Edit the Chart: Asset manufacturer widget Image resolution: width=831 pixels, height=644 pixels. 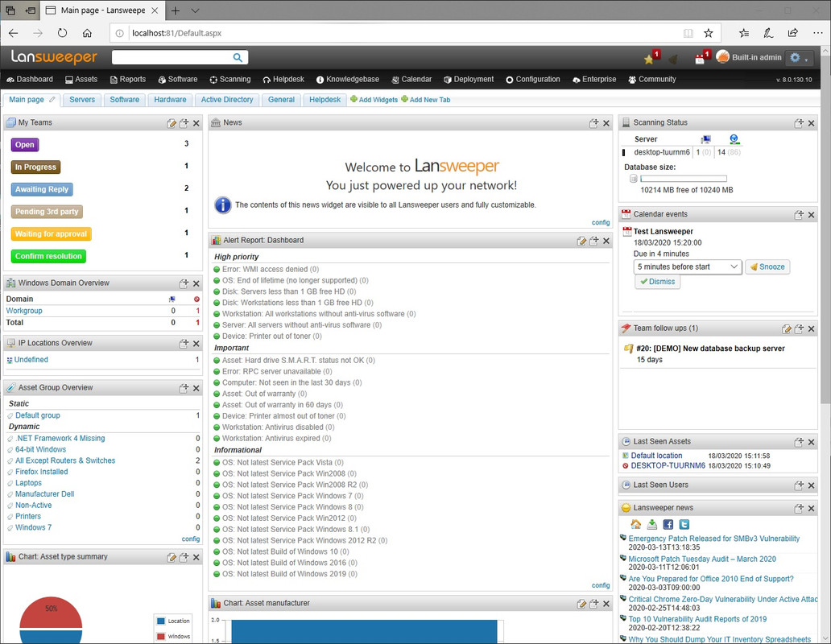pos(581,604)
